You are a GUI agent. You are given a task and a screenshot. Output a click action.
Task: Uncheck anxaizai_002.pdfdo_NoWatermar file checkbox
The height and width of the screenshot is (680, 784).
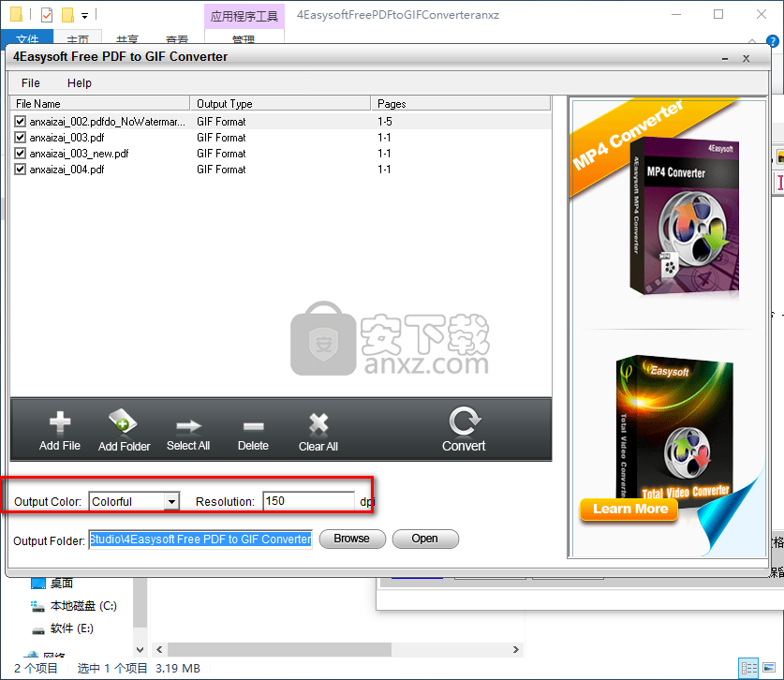pos(20,122)
